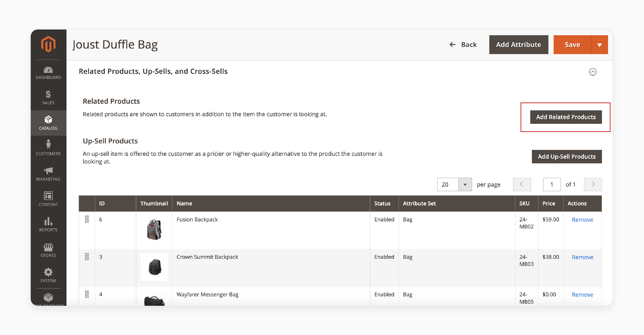Open the Save button dropdown arrow

(599, 45)
